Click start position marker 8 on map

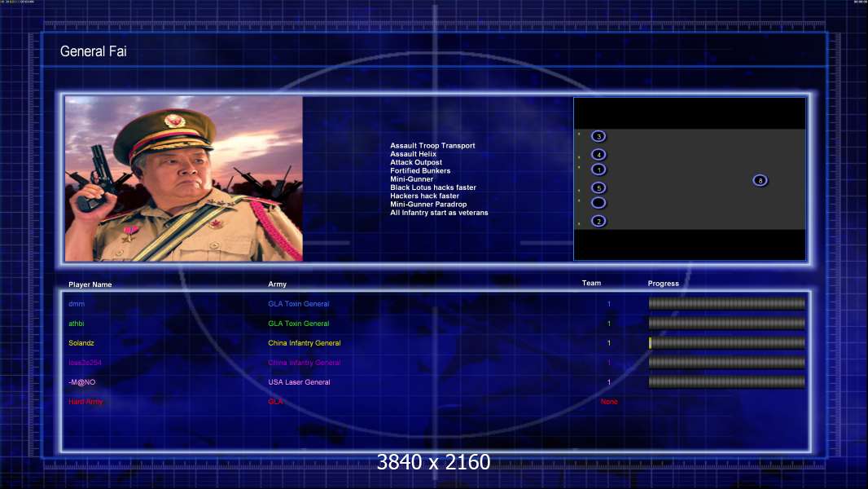tap(760, 180)
